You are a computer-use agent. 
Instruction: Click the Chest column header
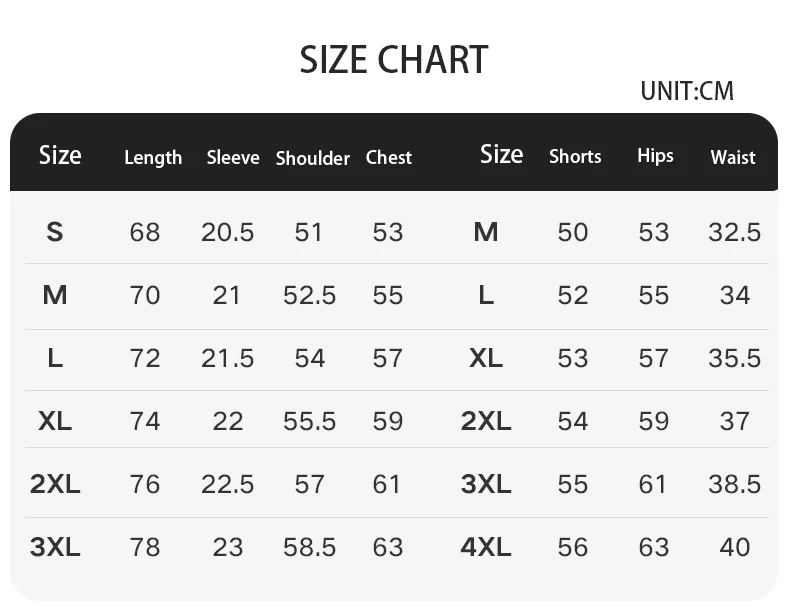point(389,157)
